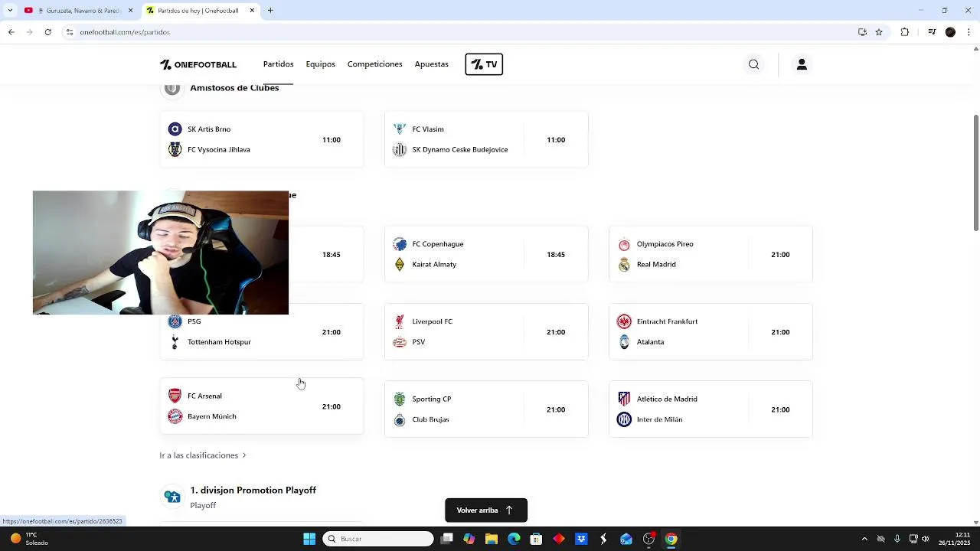Image resolution: width=980 pixels, height=551 pixels.
Task: Click the Tottenham Hotspur crest
Action: 175,342
